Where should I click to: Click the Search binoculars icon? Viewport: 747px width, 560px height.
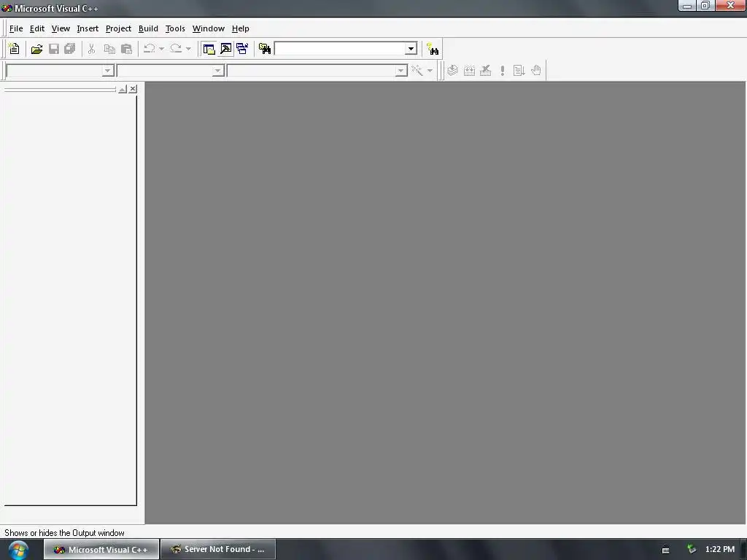[x=433, y=49]
